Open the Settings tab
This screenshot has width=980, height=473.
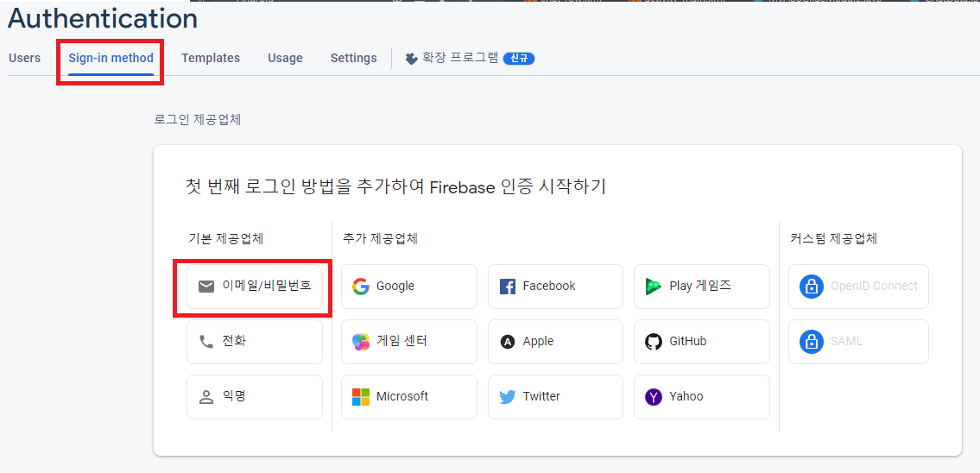coord(354,58)
